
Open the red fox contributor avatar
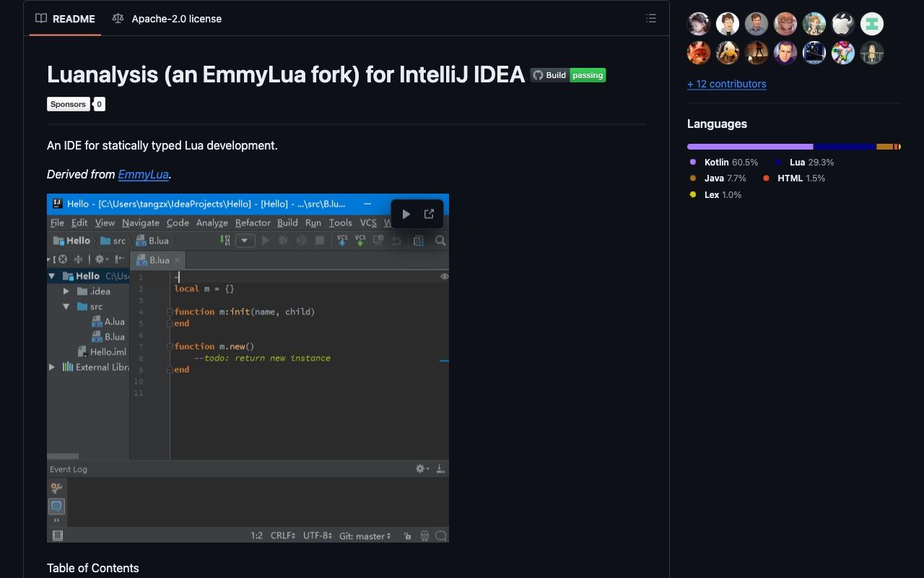tap(699, 53)
